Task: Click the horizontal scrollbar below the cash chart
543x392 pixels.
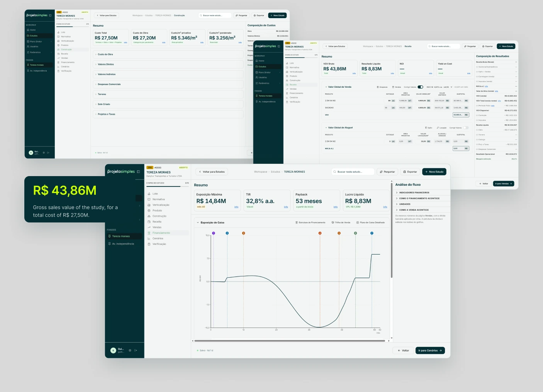Action: (x=290, y=341)
